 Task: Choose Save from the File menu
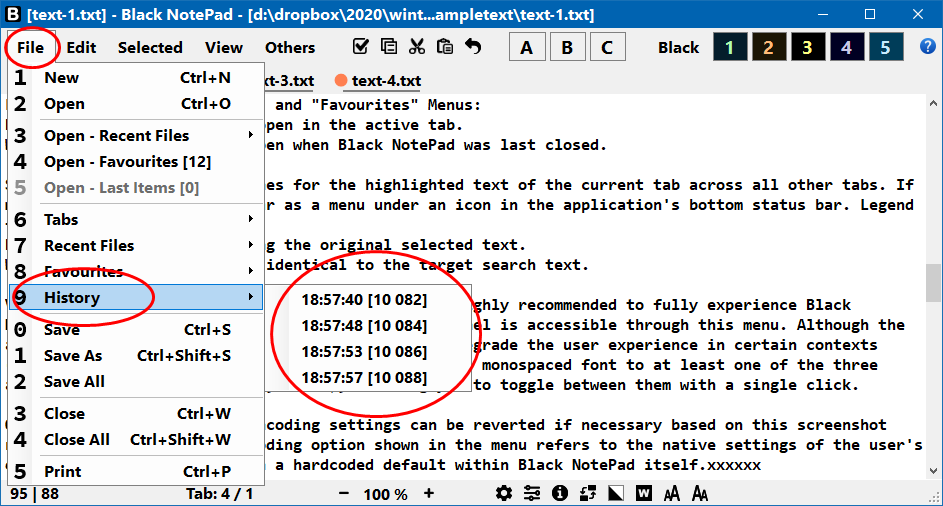pos(137,329)
